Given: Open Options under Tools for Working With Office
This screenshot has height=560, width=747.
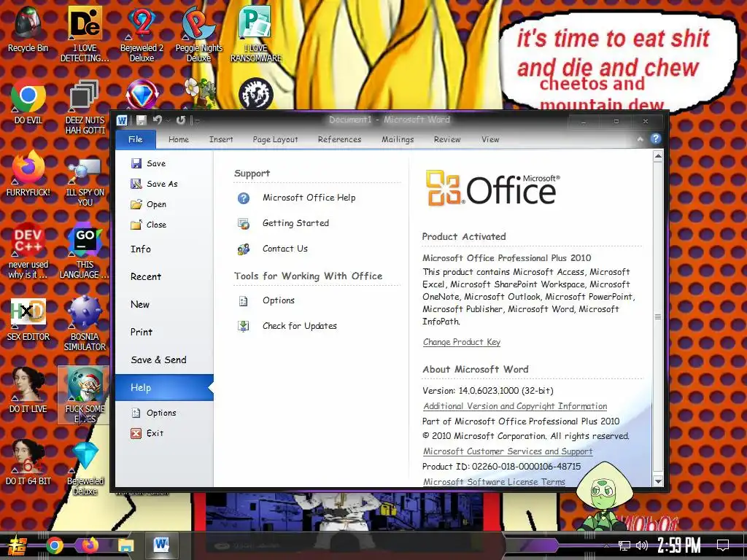Looking at the screenshot, I should (266, 300).
